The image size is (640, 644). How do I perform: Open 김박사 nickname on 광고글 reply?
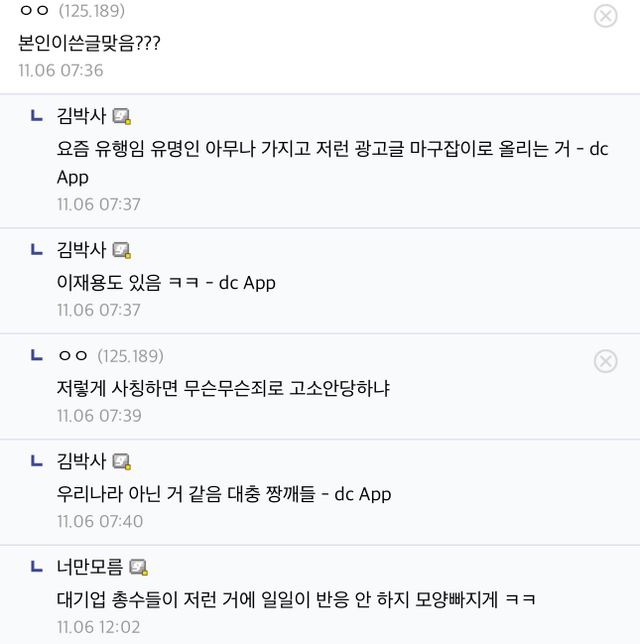81,116
